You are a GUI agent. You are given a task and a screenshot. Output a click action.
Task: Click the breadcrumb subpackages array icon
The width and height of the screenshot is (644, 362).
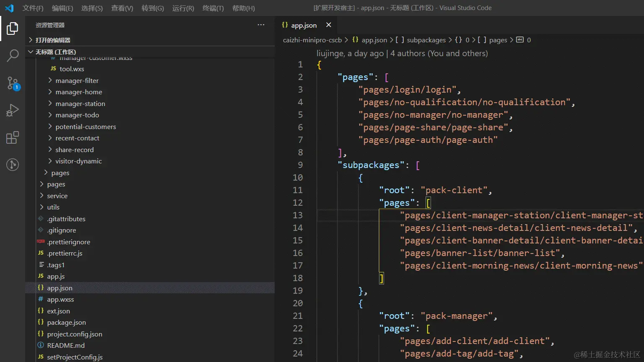click(x=400, y=40)
